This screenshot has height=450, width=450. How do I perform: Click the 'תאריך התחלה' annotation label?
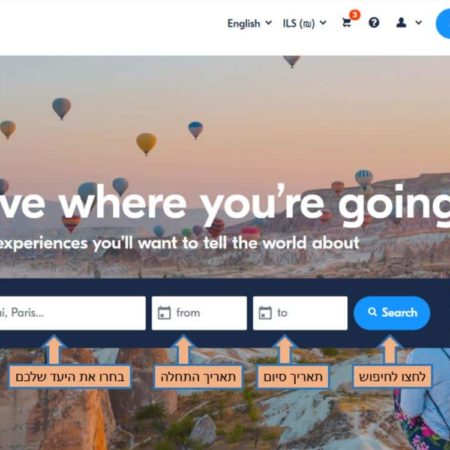[198, 377]
